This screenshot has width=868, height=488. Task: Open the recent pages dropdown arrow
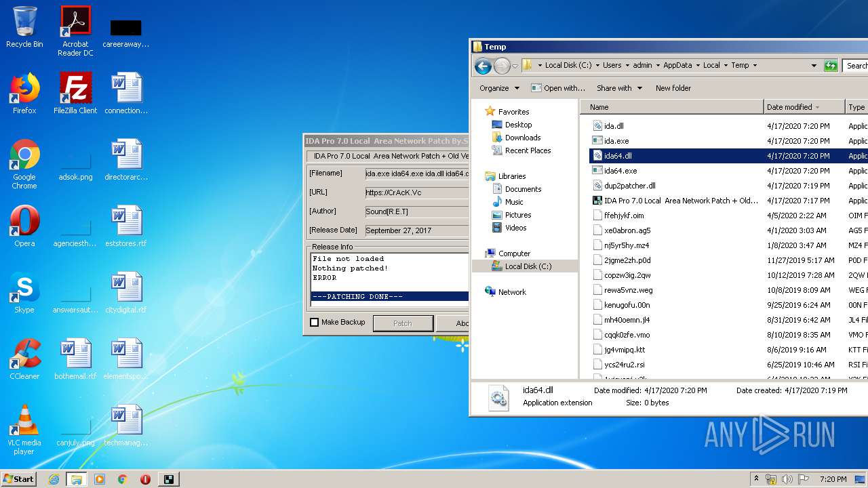(x=515, y=66)
